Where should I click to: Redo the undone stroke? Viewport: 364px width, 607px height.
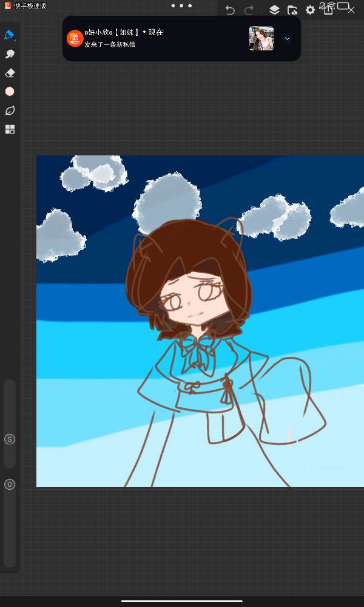coord(249,10)
